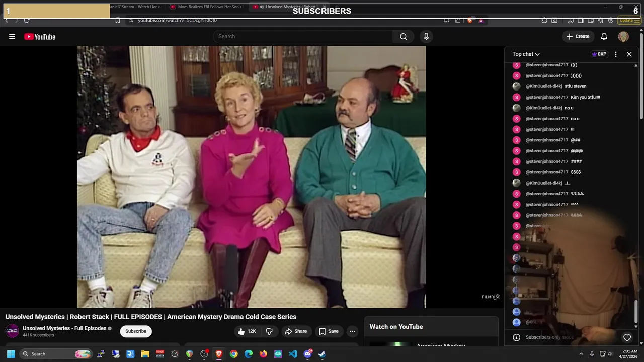
Task: Open the site settings icon in address bar
Action: coord(130,20)
